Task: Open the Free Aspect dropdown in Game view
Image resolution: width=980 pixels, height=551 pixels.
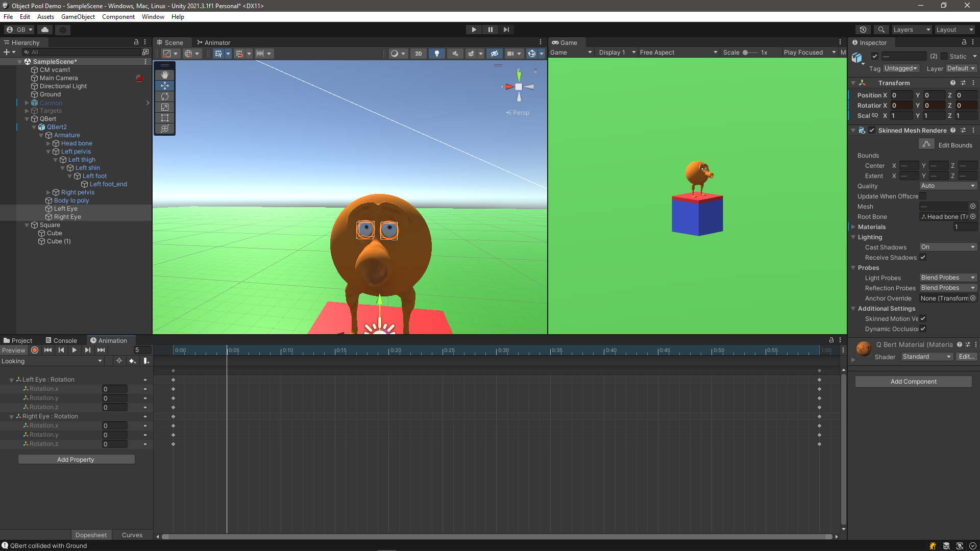Action: coord(679,52)
